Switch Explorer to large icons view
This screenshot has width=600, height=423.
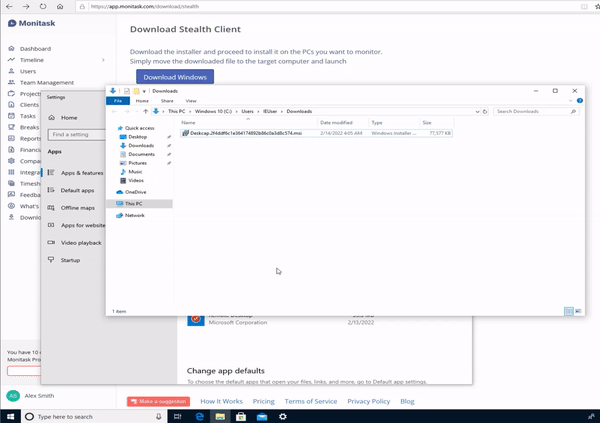point(578,311)
